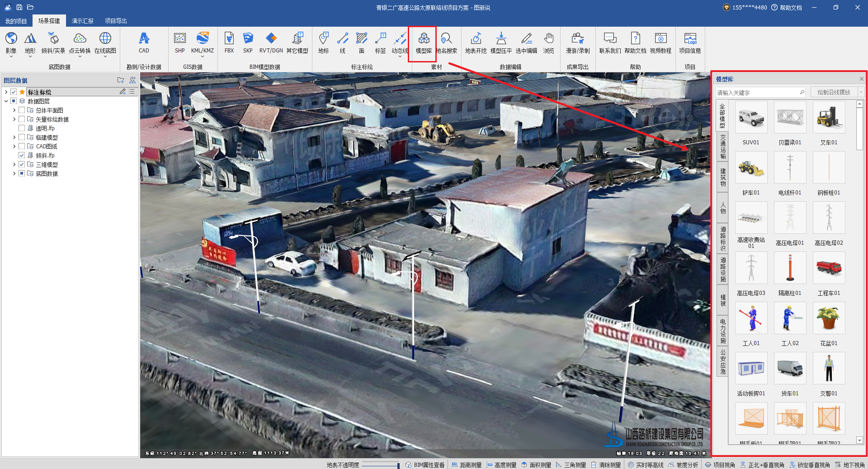Toggle the 三维模型 layer checkbox
Image resolution: width=868 pixels, height=469 pixels.
tap(22, 165)
